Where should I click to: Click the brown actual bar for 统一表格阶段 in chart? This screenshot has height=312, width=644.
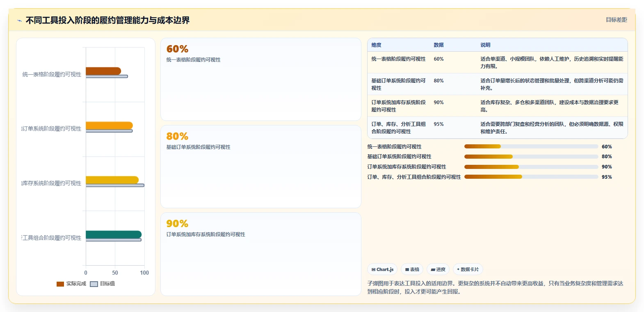(x=103, y=71)
